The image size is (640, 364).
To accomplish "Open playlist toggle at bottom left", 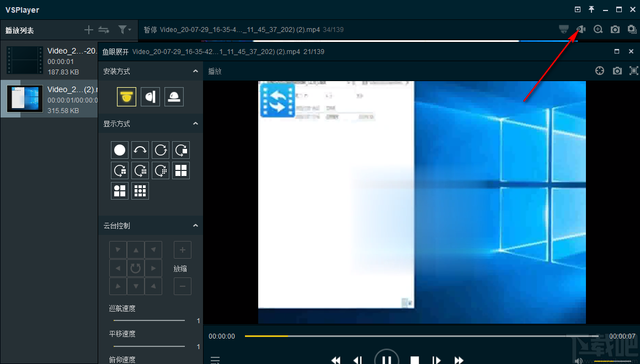I will point(215,360).
